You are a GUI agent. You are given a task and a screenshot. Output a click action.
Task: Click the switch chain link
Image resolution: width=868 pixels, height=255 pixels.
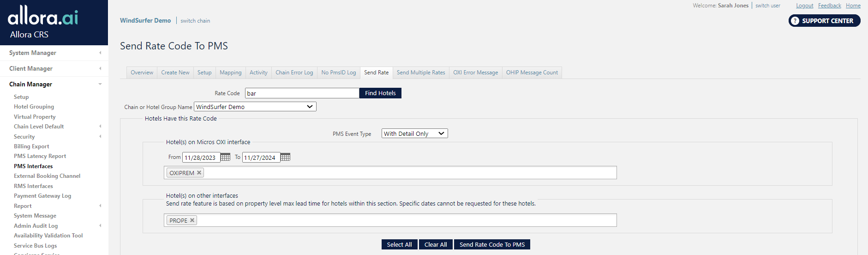tap(195, 21)
